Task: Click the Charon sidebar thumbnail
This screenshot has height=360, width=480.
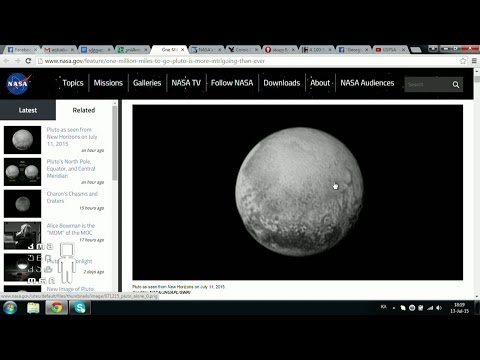Action: point(22,204)
